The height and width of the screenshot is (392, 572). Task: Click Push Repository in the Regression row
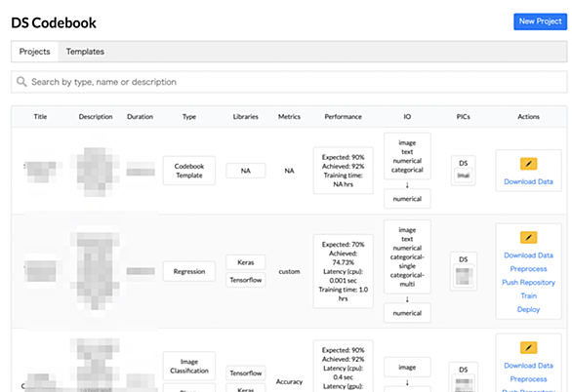point(528,283)
